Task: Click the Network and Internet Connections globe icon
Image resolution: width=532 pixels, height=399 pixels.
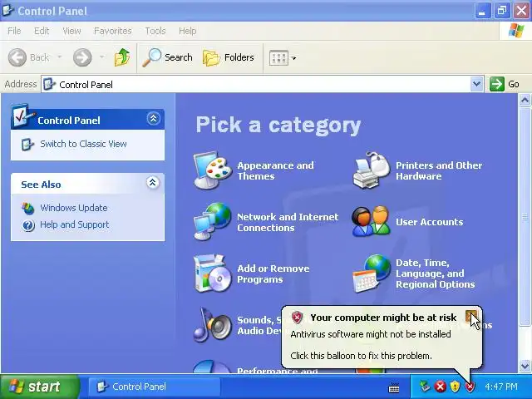Action: tap(212, 222)
